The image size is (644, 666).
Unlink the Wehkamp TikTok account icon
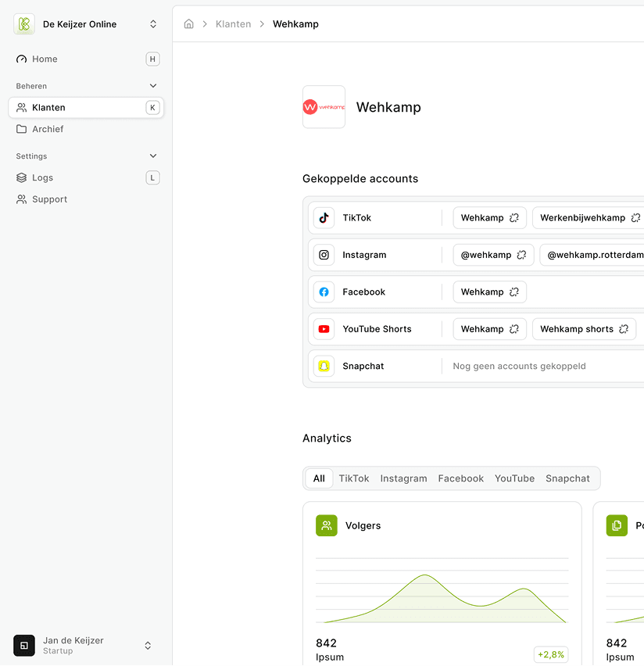514,218
